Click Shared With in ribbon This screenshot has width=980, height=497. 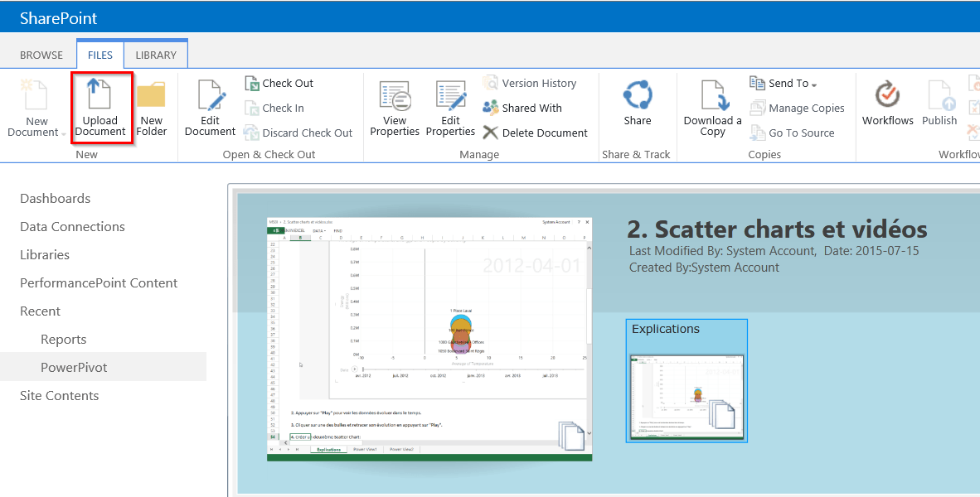(522, 108)
